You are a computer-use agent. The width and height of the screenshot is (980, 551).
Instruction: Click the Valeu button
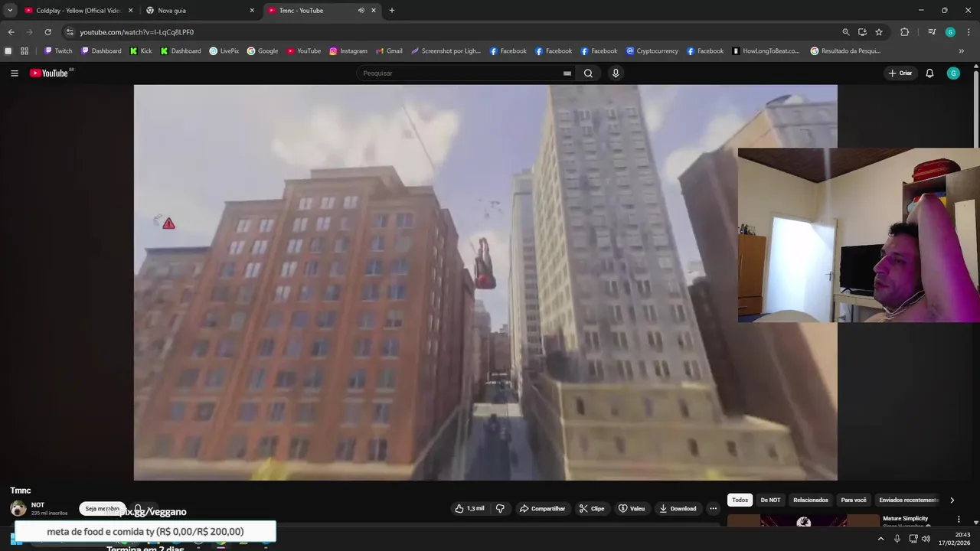(632, 508)
